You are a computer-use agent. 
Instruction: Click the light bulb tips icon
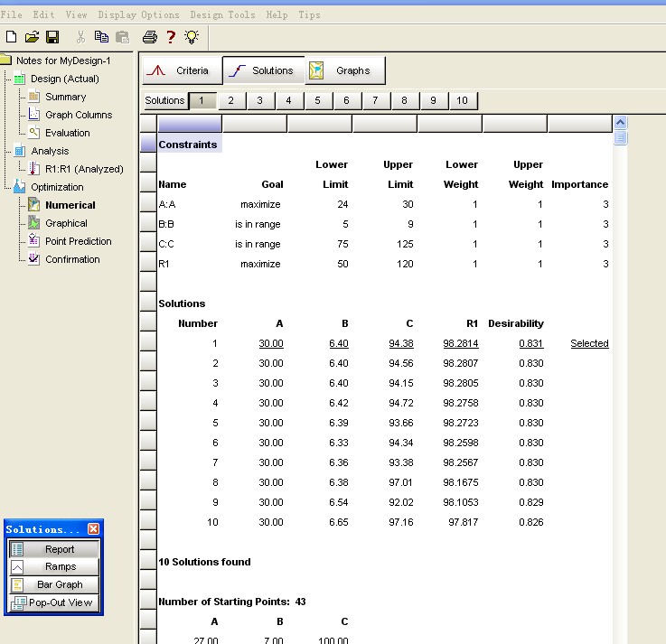click(192, 37)
